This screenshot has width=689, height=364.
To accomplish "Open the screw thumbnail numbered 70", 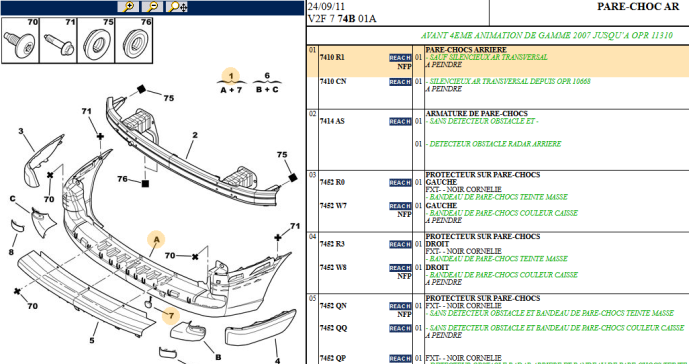I will click(21, 40).
